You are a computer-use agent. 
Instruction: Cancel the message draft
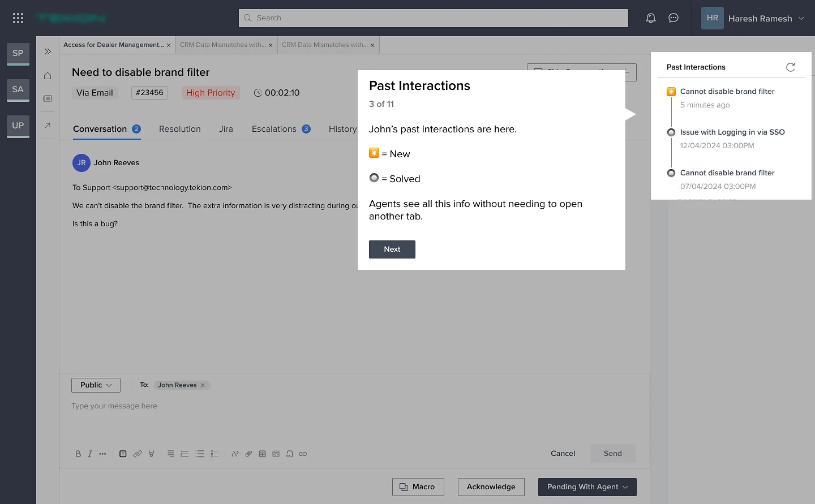pyautogui.click(x=563, y=454)
